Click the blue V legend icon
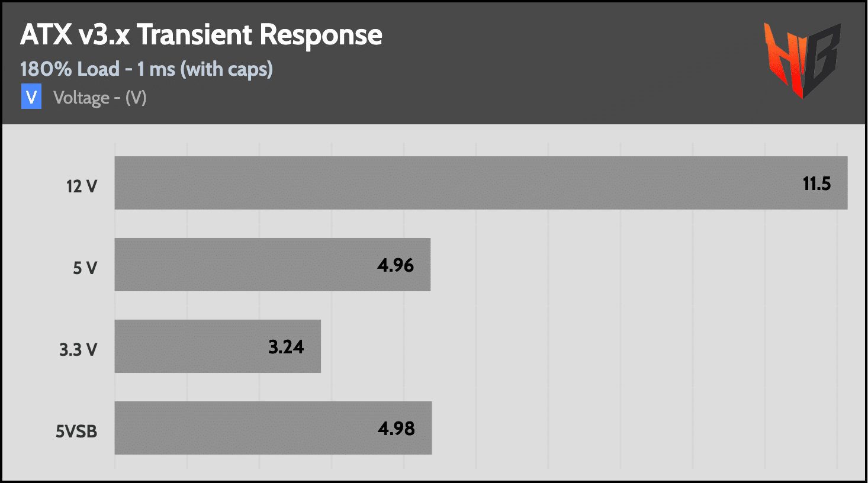 [x=31, y=97]
